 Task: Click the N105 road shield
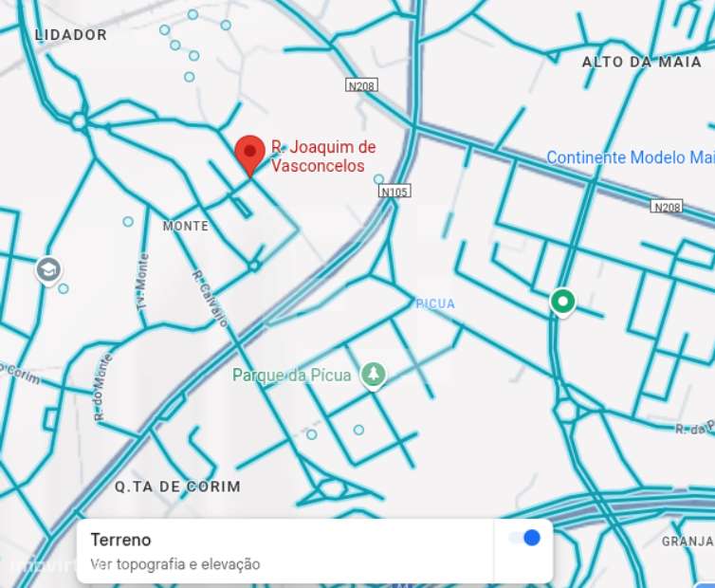pyautogui.click(x=394, y=192)
